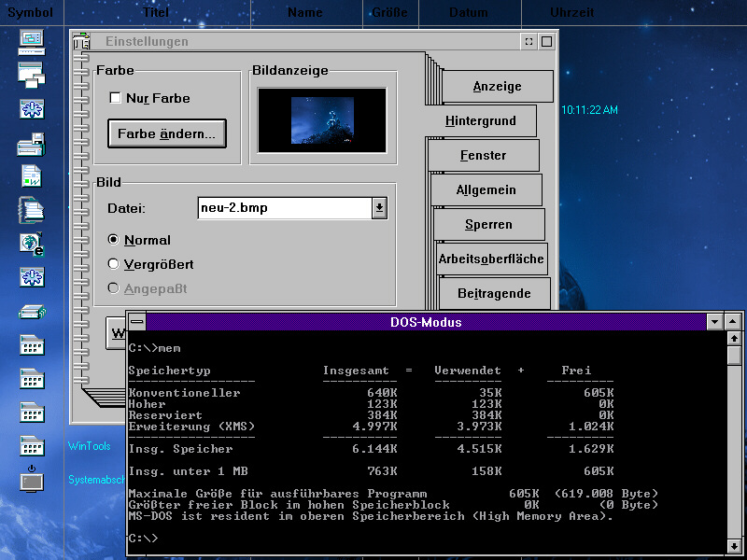The image size is (747, 560).
Task: Open the Arbeitsoberfläche settings tab
Action: click(x=490, y=259)
